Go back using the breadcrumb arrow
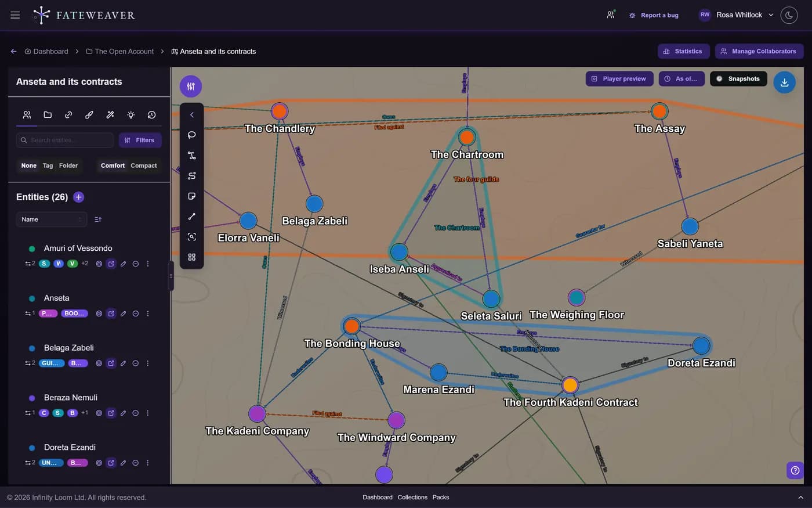The image size is (812, 508). [13, 51]
